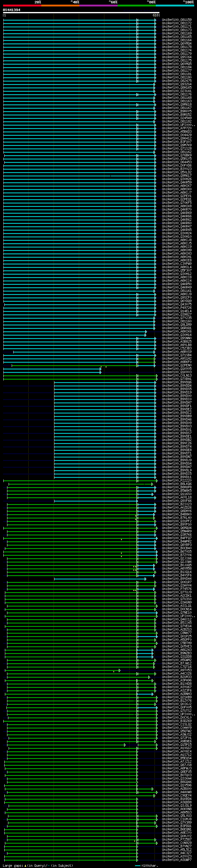Select hit label UniRef100_B9H0Y5

[177, 111]
